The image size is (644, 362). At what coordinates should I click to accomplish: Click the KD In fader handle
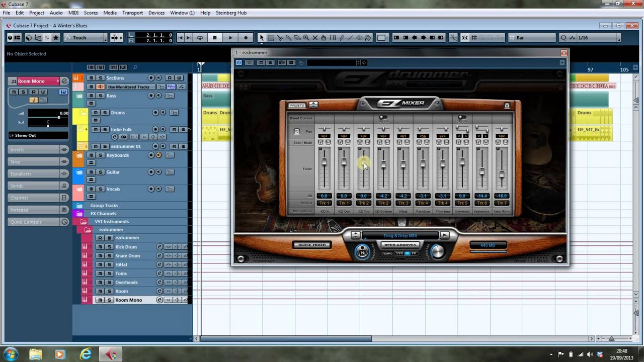click(x=325, y=162)
